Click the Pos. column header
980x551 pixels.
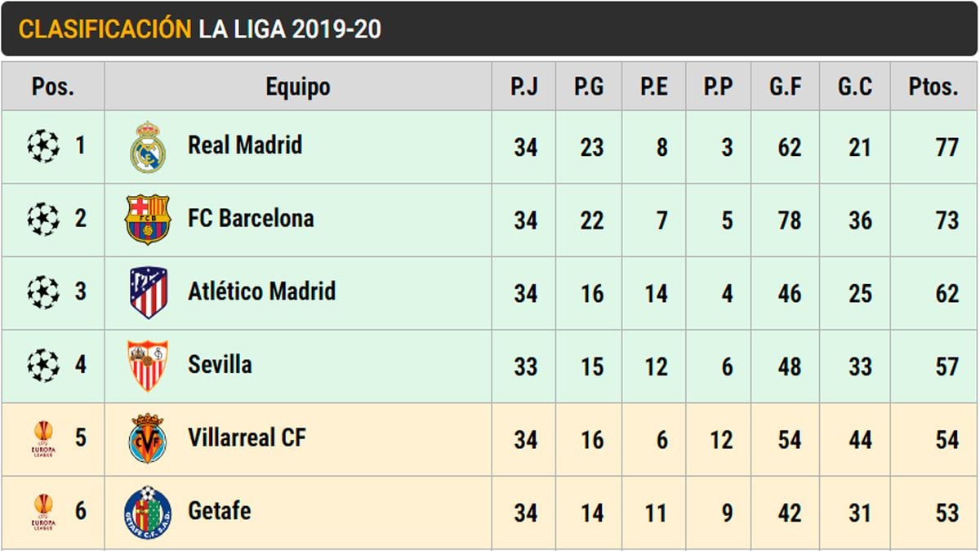(53, 87)
